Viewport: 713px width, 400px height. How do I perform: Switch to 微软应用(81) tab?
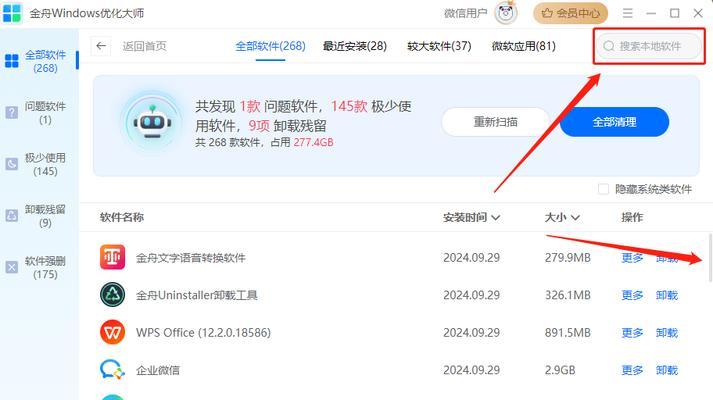click(523, 46)
